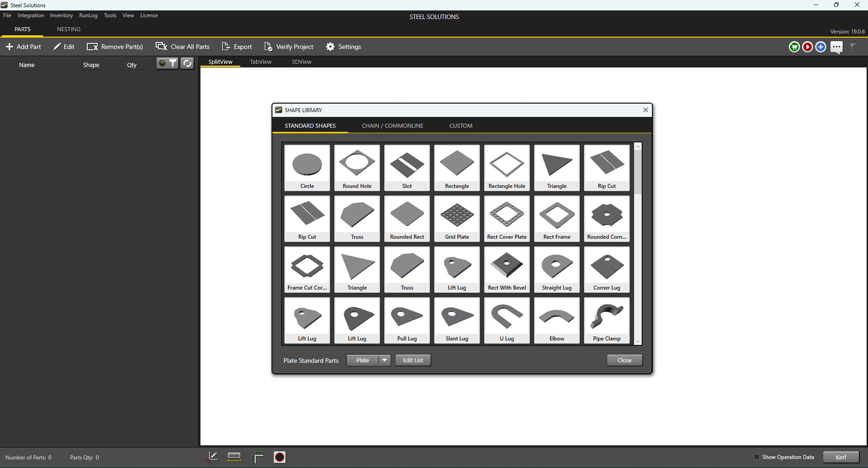Viewport: 868px width, 468px height.
Task: Click the Kerf button
Action: [x=841, y=457]
